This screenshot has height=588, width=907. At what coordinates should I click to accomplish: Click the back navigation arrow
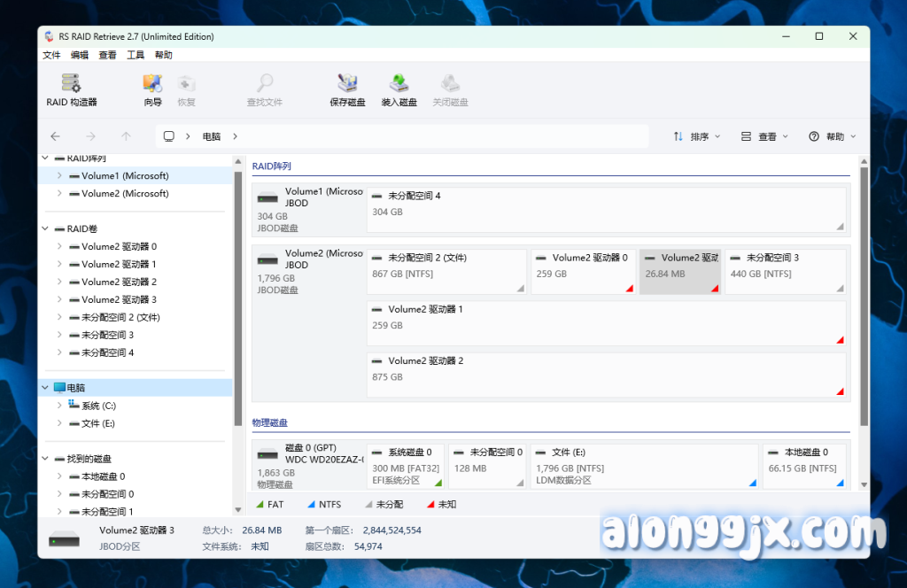pos(55,136)
